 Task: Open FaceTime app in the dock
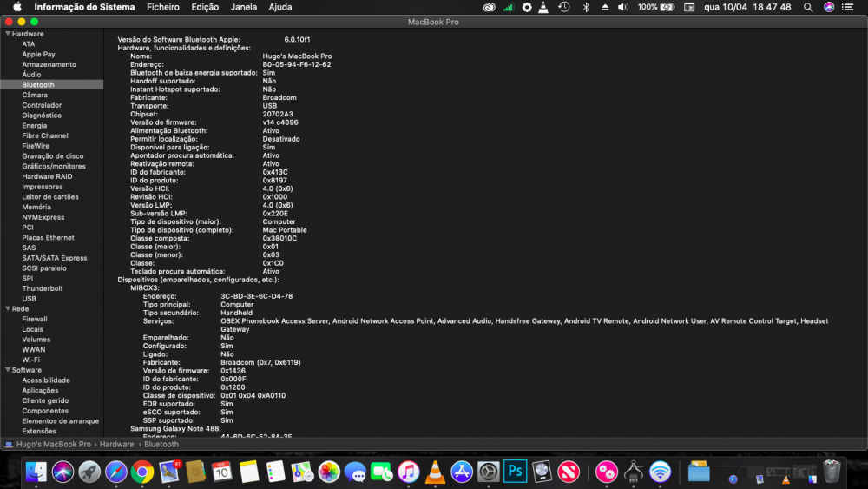[381, 472]
